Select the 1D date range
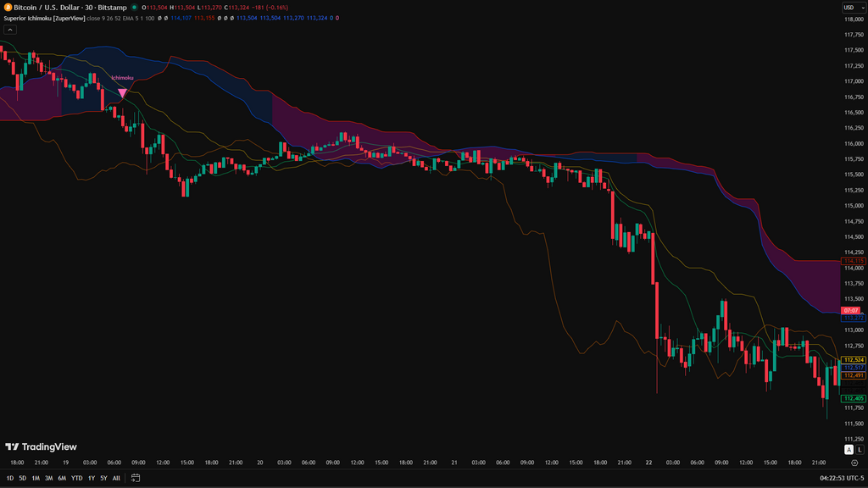Screen dimensions: 868x488 [10, 478]
